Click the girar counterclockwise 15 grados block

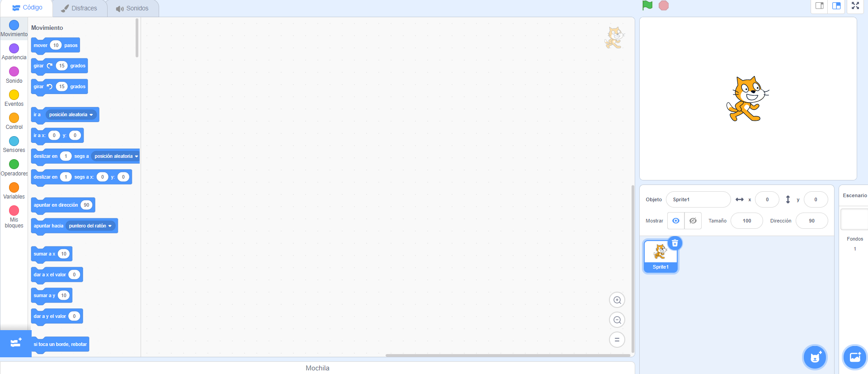point(59,87)
